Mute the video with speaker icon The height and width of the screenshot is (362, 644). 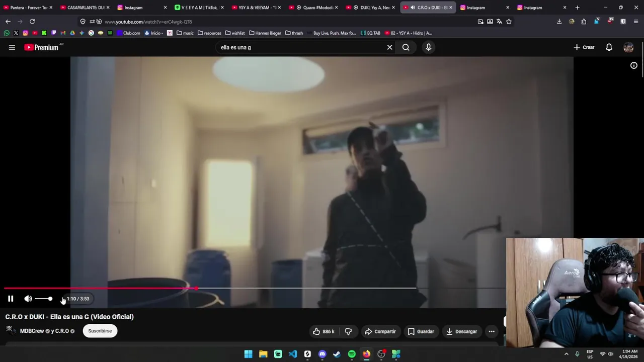point(28,299)
